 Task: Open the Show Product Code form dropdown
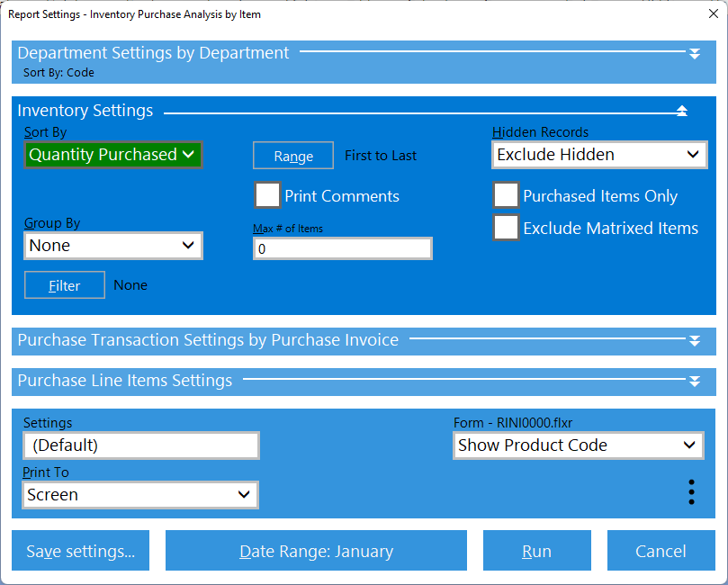[577, 445]
